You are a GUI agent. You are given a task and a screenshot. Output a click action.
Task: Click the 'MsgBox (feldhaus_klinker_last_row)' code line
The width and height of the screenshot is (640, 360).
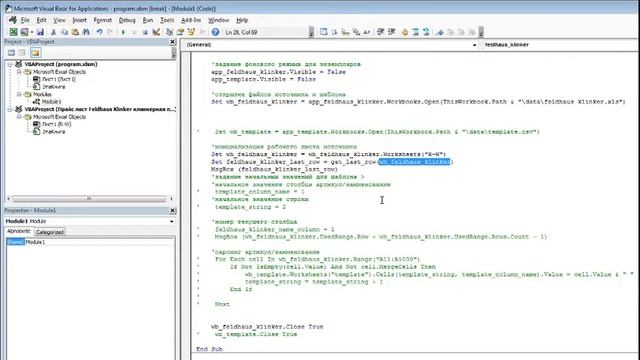pos(274,169)
